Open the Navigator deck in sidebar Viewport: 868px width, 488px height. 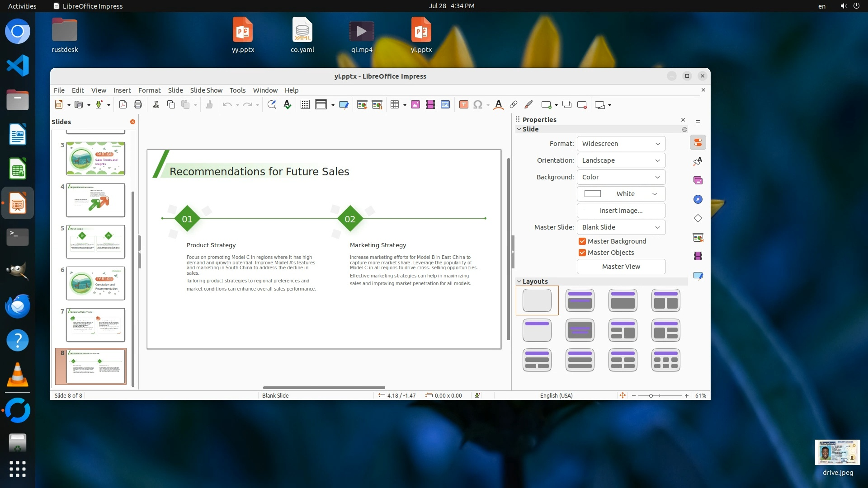[698, 200]
